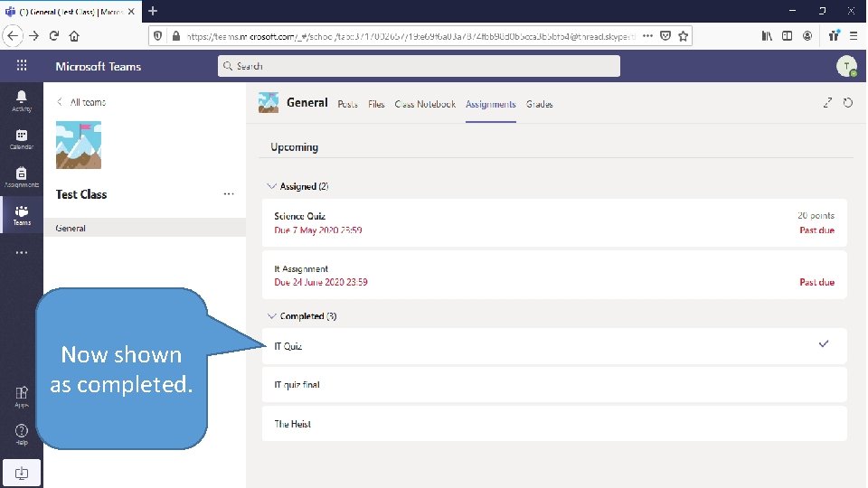Open Help from the sidebar
The image size is (868, 488).
tap(22, 435)
